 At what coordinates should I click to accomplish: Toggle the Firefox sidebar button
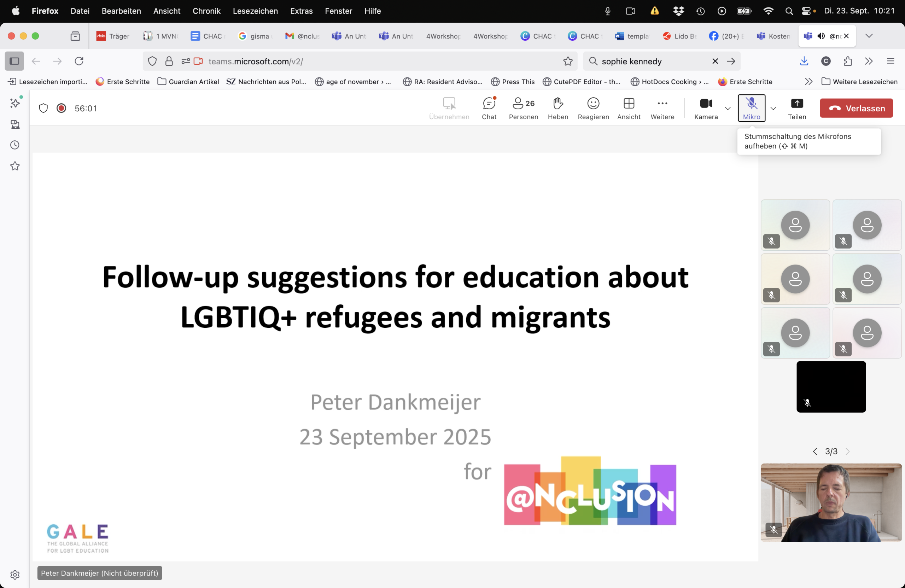pos(14,61)
